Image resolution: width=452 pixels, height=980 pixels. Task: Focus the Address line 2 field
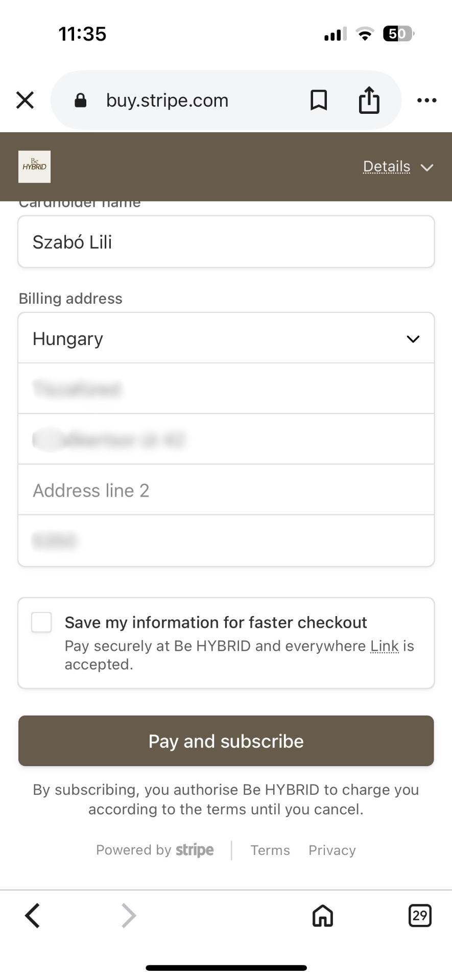tap(226, 491)
